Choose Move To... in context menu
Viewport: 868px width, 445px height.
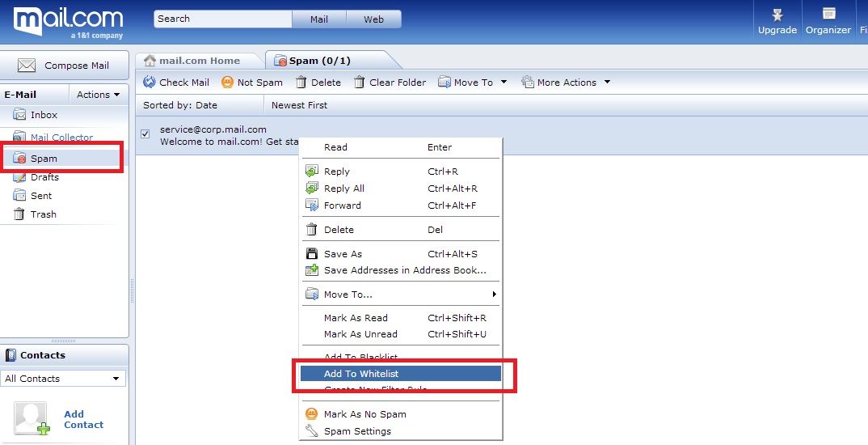[x=401, y=295]
